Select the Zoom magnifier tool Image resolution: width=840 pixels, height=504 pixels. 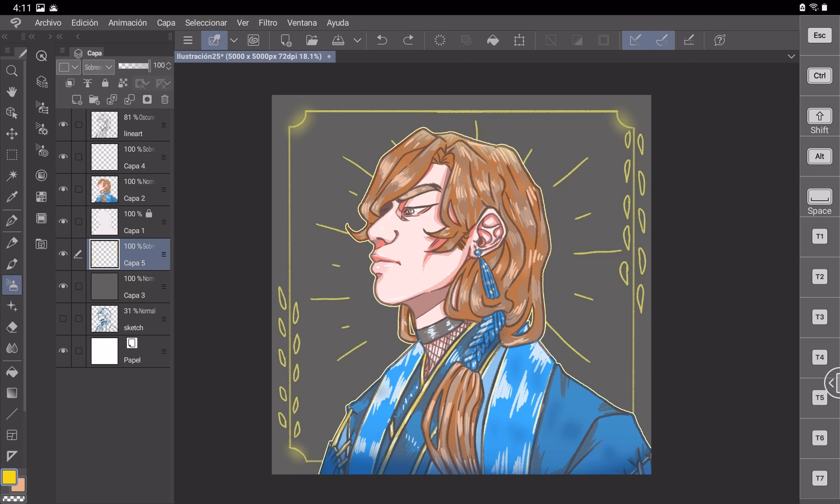(12, 71)
